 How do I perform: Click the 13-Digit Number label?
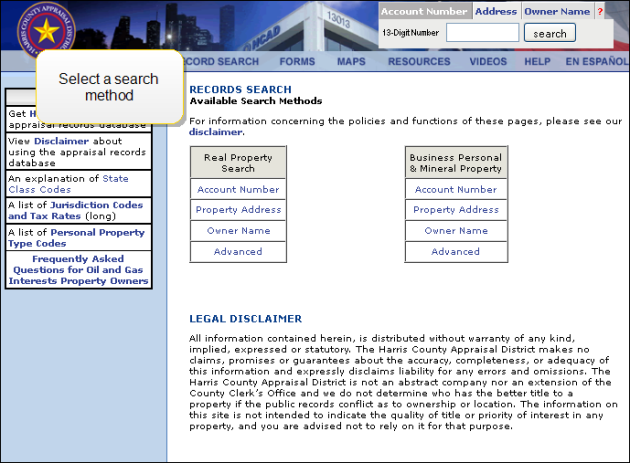[410, 33]
